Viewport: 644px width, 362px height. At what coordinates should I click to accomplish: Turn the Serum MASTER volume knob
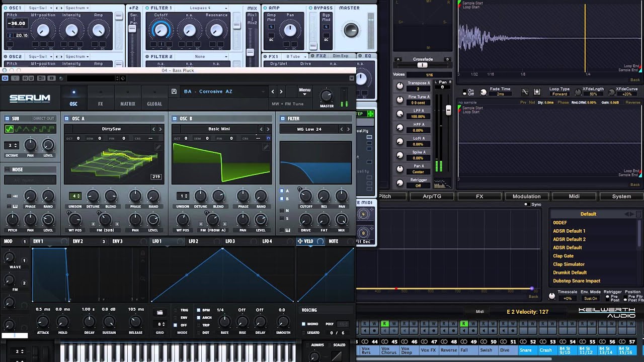pos(327,96)
